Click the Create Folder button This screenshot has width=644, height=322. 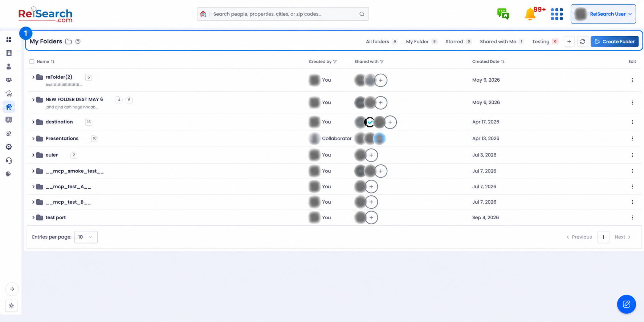pos(614,42)
